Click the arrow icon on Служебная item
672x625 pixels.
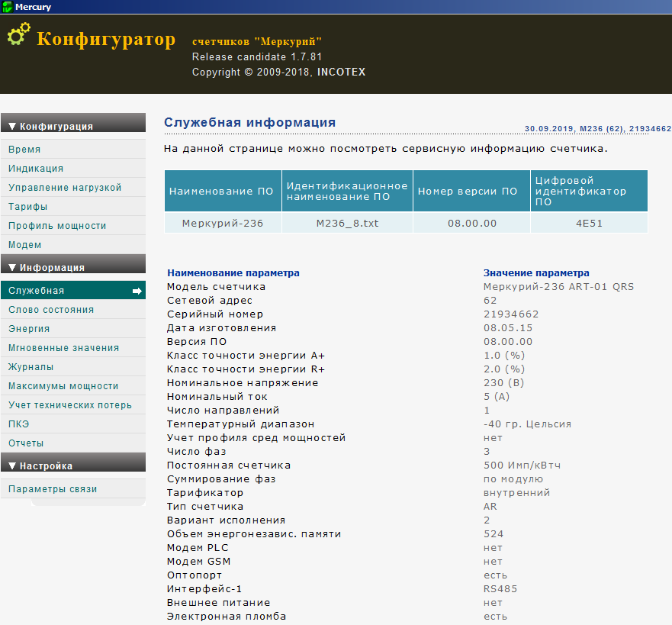click(137, 291)
